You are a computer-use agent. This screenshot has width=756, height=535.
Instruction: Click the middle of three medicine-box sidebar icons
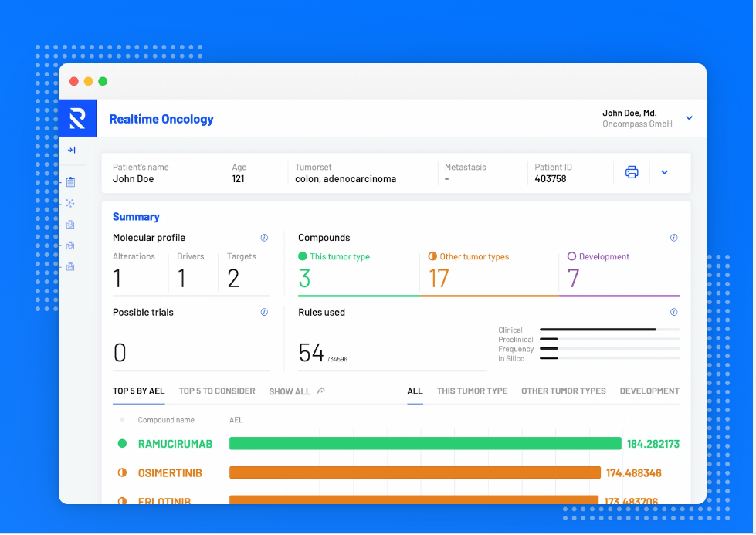pos(70,245)
